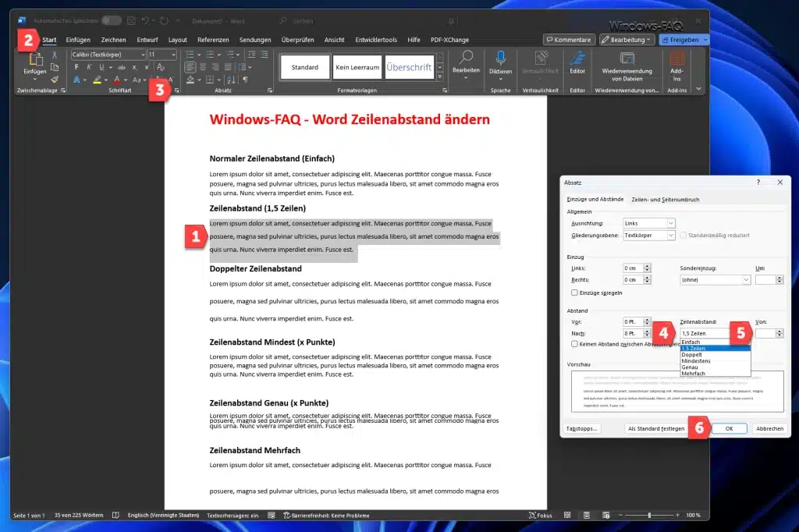Adjust the zoom slider in status bar
799x532 pixels.
click(x=649, y=515)
